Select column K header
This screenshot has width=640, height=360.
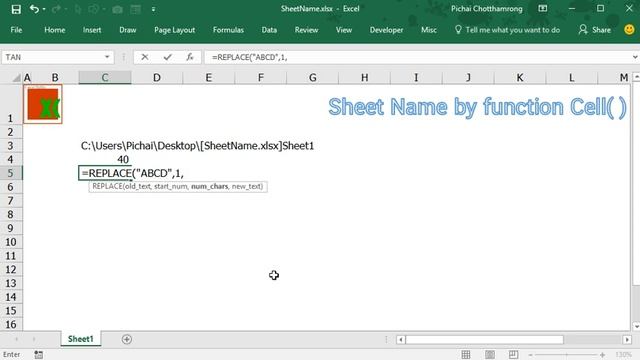coord(520,78)
